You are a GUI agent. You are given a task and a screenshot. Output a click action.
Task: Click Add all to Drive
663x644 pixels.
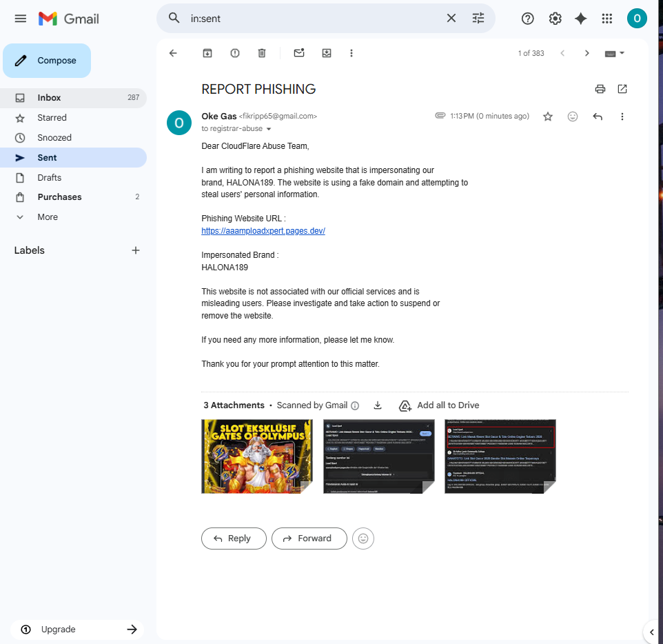click(439, 405)
